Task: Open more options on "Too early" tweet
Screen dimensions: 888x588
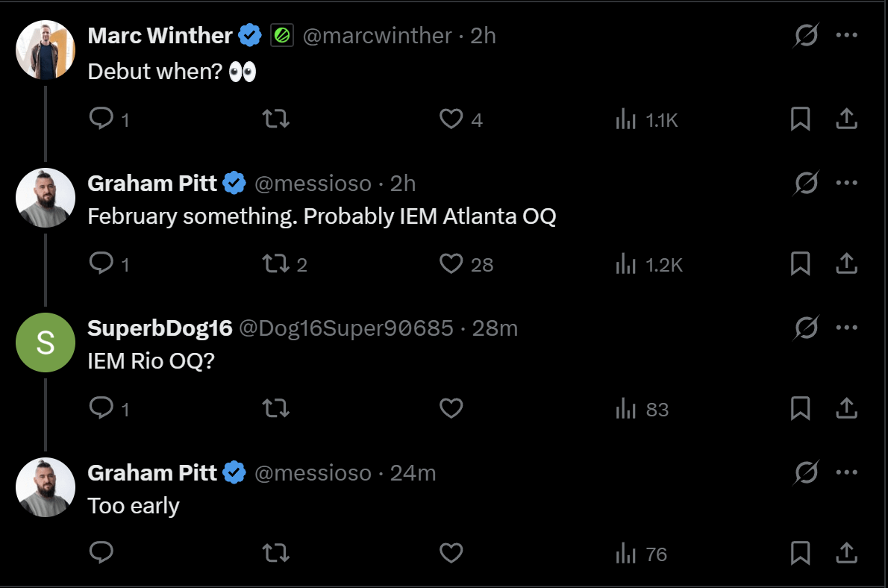Action: pos(845,472)
